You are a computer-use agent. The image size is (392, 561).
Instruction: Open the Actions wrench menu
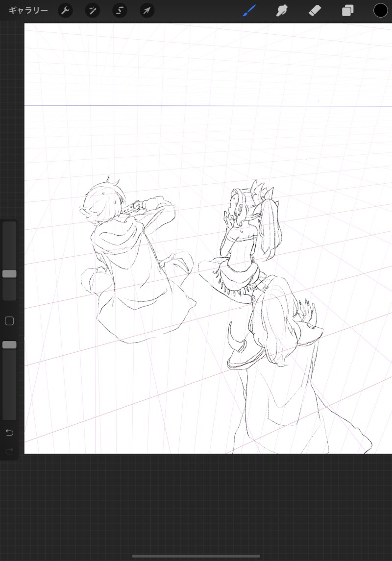pos(65,11)
